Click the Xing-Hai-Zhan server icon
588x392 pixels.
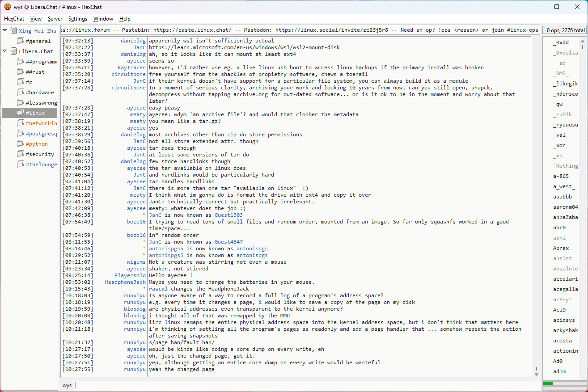[x=13, y=31]
